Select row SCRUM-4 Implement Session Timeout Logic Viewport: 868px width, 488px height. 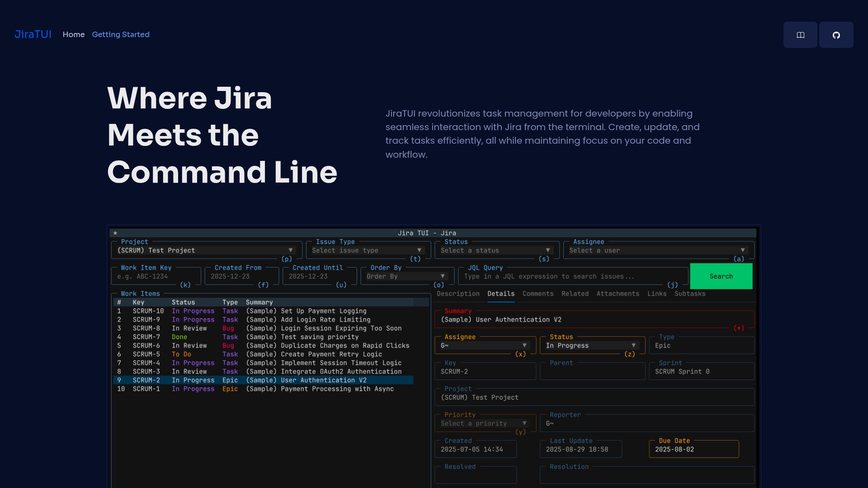263,363
